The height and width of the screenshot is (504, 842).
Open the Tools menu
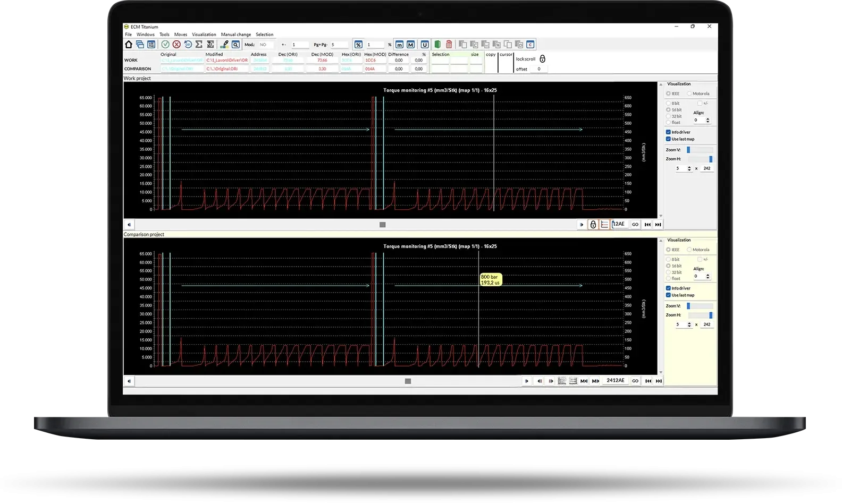164,35
